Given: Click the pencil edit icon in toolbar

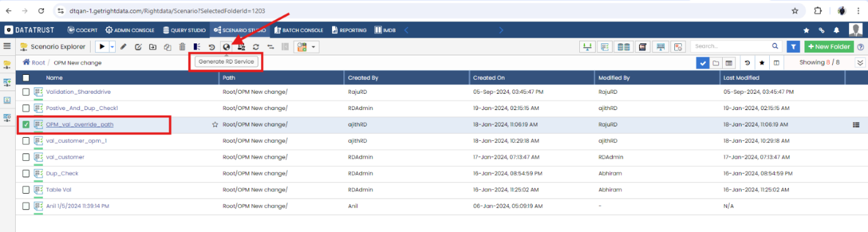Looking at the screenshot, I should click(123, 47).
